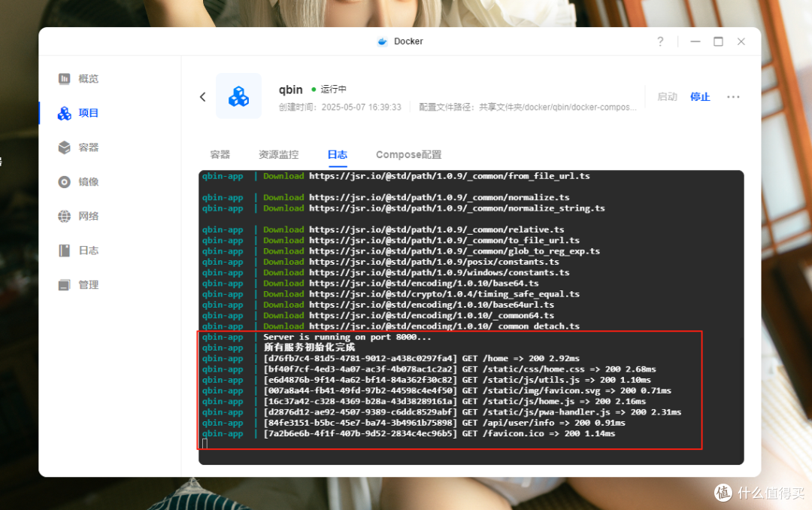The width and height of the screenshot is (812, 510).
Task: Click the qbin project cube thumbnail
Action: pyautogui.click(x=238, y=96)
